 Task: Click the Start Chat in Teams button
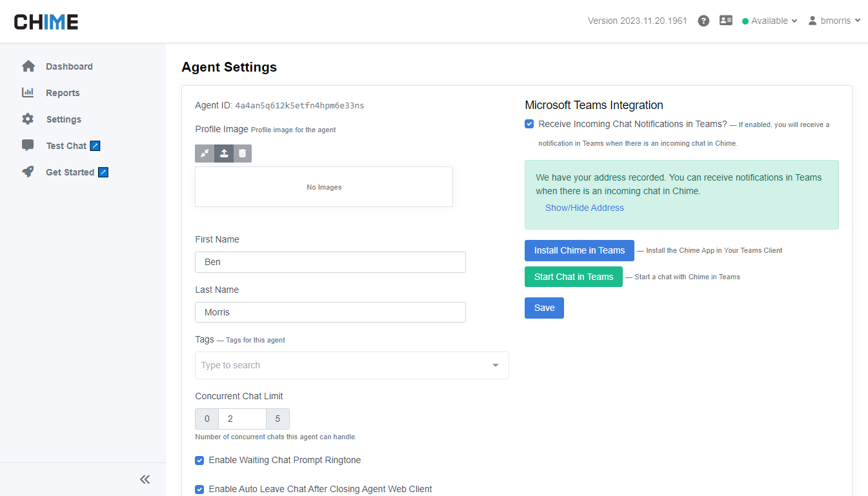pyautogui.click(x=574, y=277)
